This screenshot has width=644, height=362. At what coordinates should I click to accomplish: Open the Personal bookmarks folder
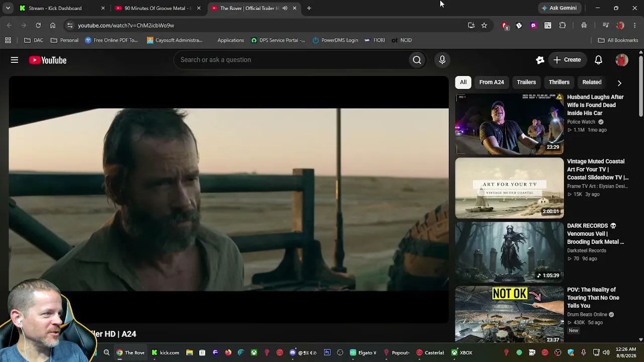click(64, 40)
